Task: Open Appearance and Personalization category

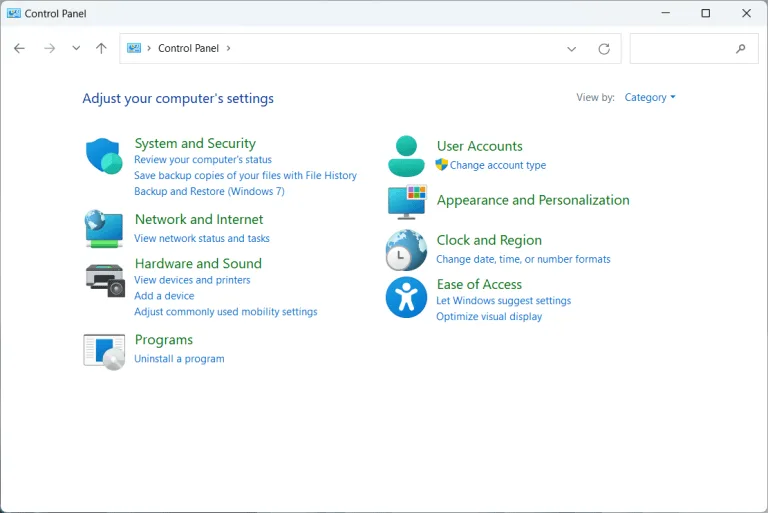Action: (x=533, y=200)
